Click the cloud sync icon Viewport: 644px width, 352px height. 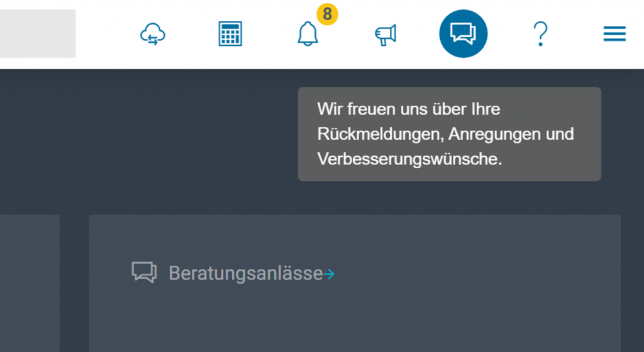pos(153,34)
